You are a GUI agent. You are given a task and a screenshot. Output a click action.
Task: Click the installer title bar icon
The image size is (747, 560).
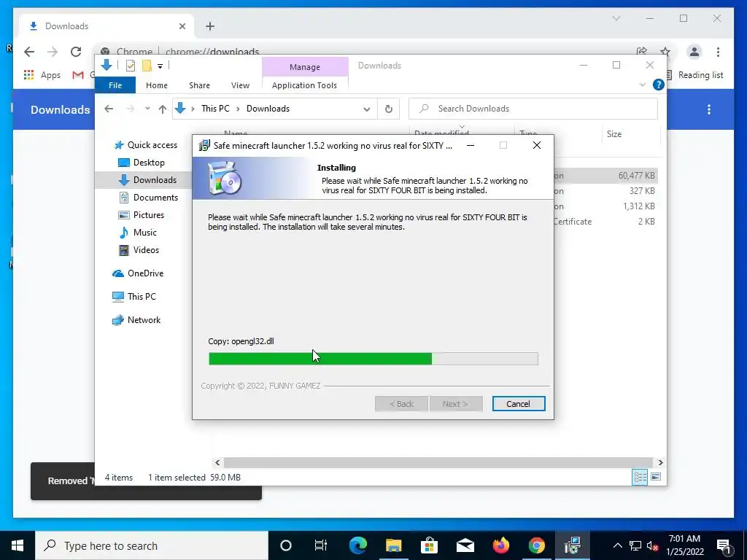click(x=204, y=145)
